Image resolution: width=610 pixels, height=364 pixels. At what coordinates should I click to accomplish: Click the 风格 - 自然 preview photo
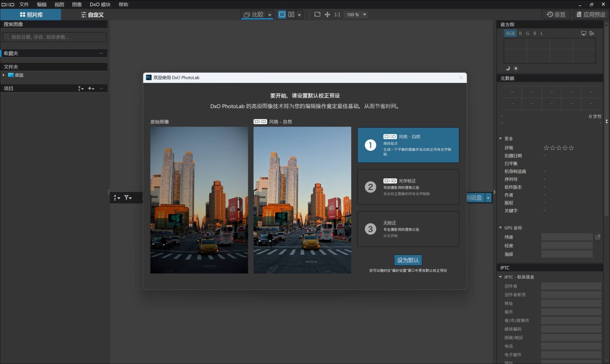(302, 200)
